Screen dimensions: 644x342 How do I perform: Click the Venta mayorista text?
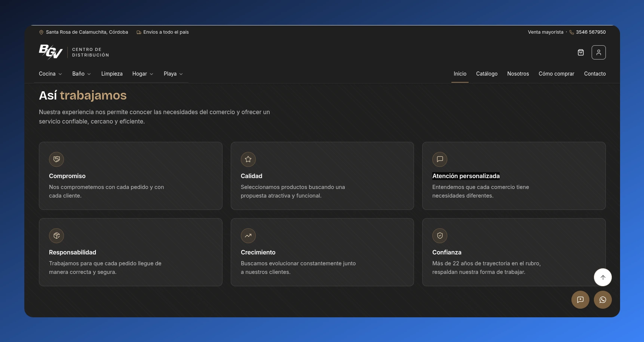point(546,32)
